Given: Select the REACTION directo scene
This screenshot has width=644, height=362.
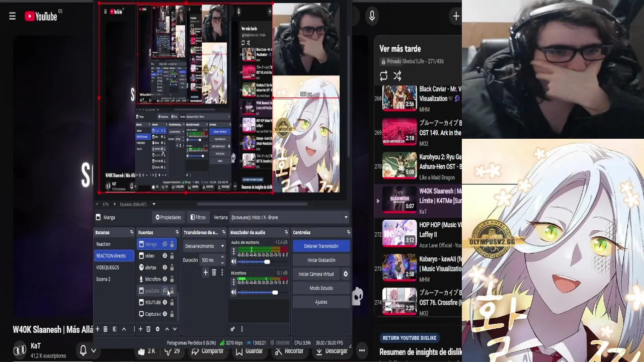Looking at the screenshot, I should [x=114, y=256].
